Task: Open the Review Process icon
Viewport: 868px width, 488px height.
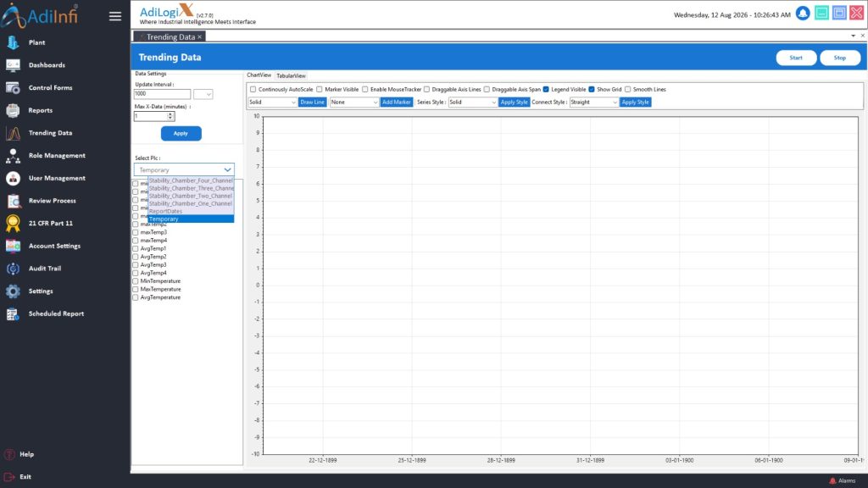Action: click(13, 201)
